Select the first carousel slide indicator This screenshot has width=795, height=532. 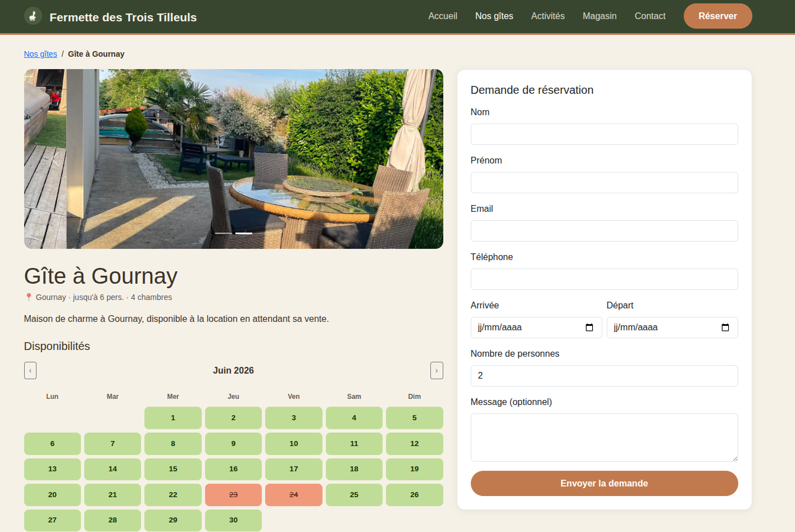[x=224, y=233]
